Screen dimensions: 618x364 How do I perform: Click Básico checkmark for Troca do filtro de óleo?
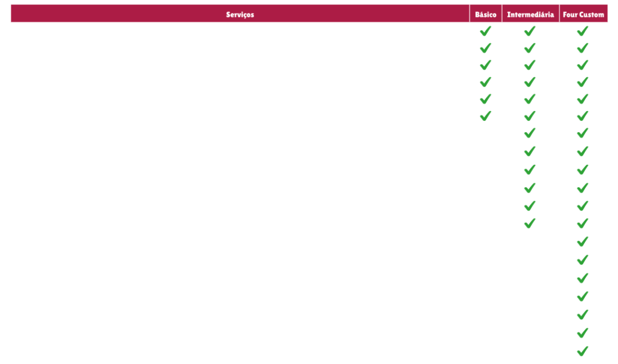(x=485, y=48)
